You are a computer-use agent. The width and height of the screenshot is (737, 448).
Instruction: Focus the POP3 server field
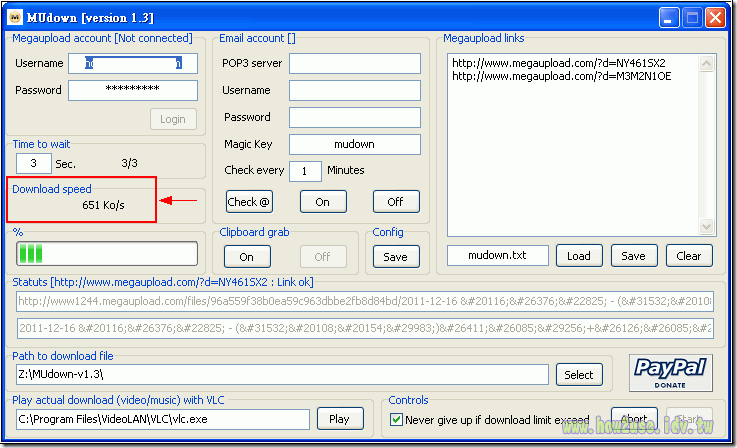(x=355, y=63)
